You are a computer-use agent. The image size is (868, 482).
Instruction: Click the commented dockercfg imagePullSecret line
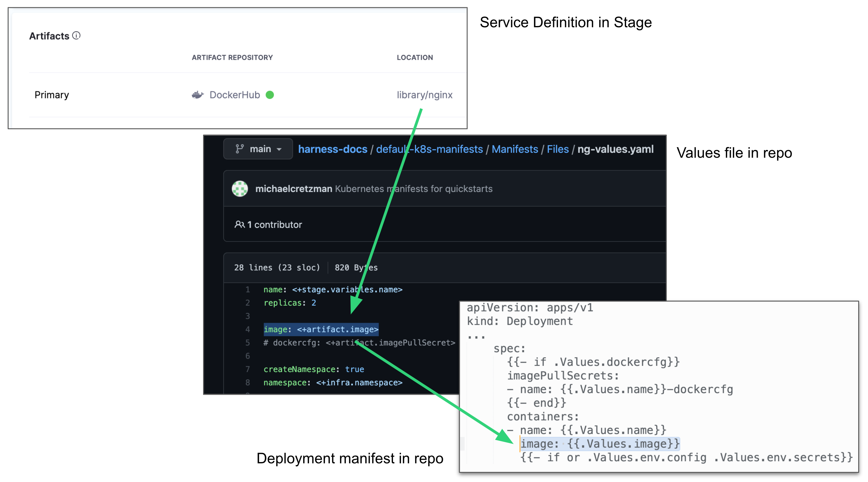[x=359, y=343]
